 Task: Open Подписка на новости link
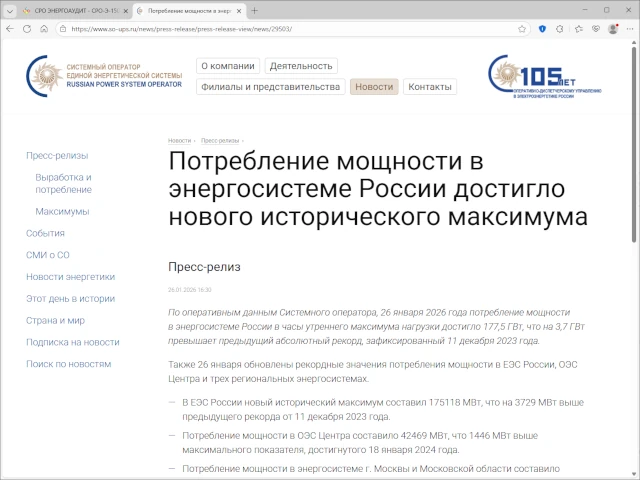73,342
